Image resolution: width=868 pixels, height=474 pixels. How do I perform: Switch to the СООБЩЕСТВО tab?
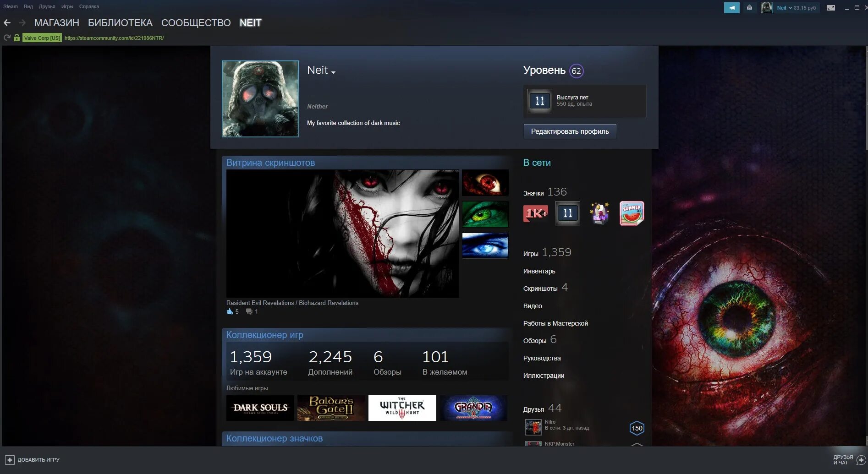point(196,23)
